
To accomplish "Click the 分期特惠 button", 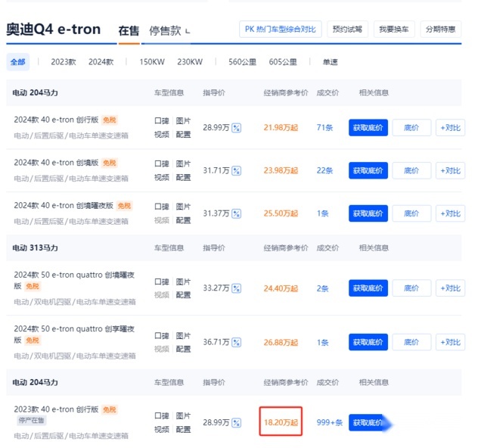I will (440, 30).
